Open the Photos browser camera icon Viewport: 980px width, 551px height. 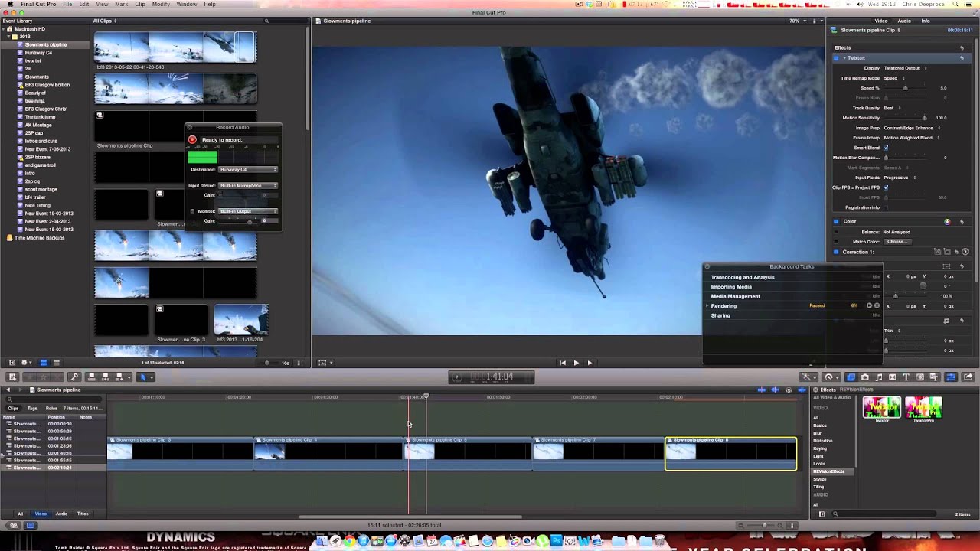click(x=865, y=377)
